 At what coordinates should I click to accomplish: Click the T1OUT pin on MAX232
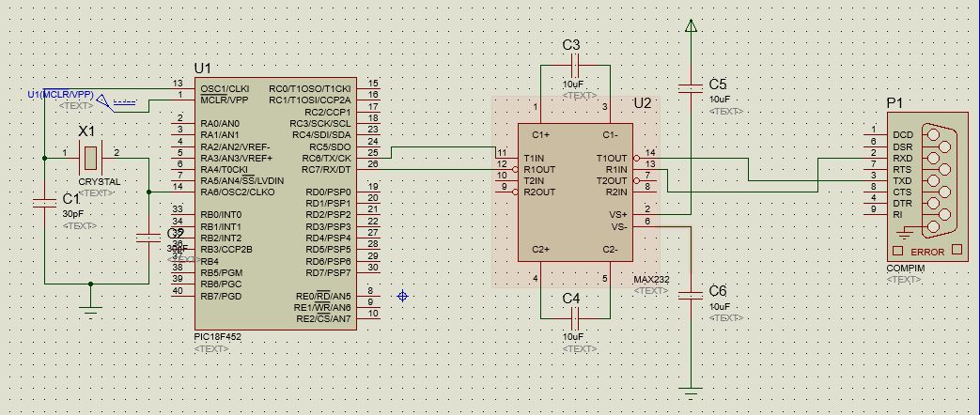[612, 158]
